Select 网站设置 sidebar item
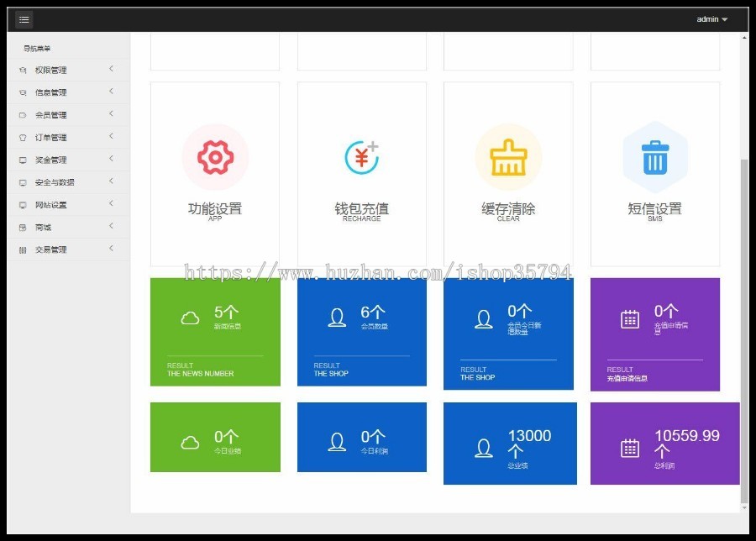This screenshot has height=541, width=756. pos(68,204)
